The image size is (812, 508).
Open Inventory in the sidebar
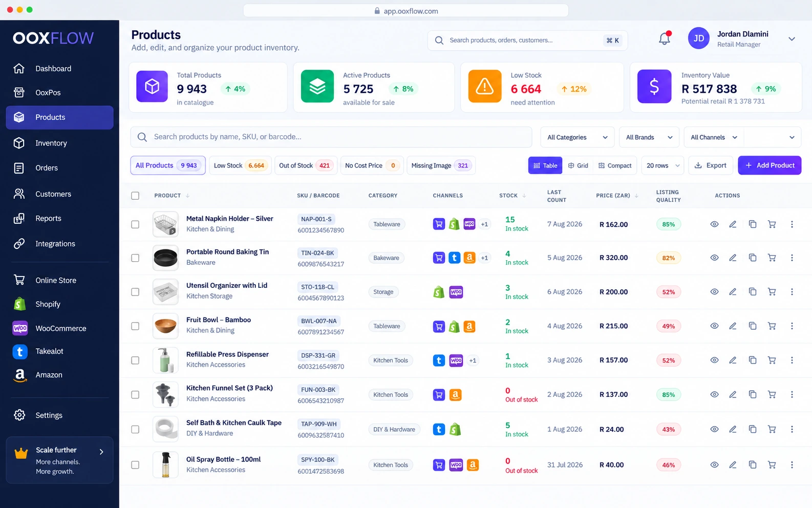tap(59, 143)
